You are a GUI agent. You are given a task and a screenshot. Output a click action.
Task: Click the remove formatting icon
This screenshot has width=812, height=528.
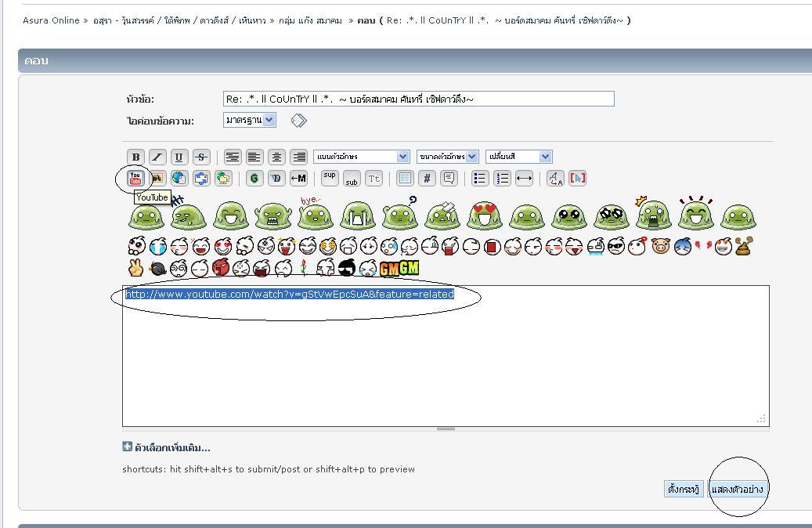click(555, 179)
